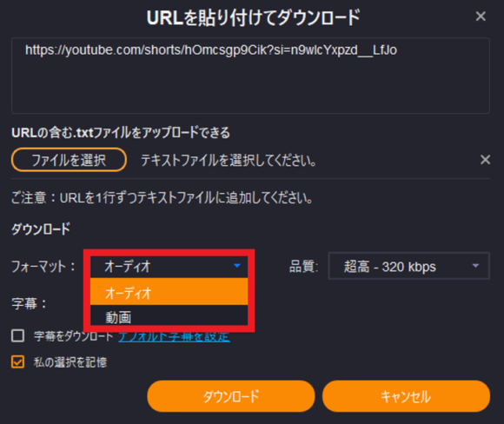The image size is (504, 424).
Task: Click the quality dropdown arrow icon
Action: (x=475, y=266)
